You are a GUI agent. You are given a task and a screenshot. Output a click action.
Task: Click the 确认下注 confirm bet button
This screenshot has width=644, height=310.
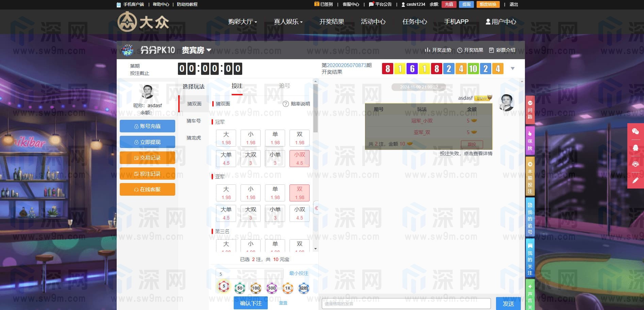pyautogui.click(x=250, y=303)
